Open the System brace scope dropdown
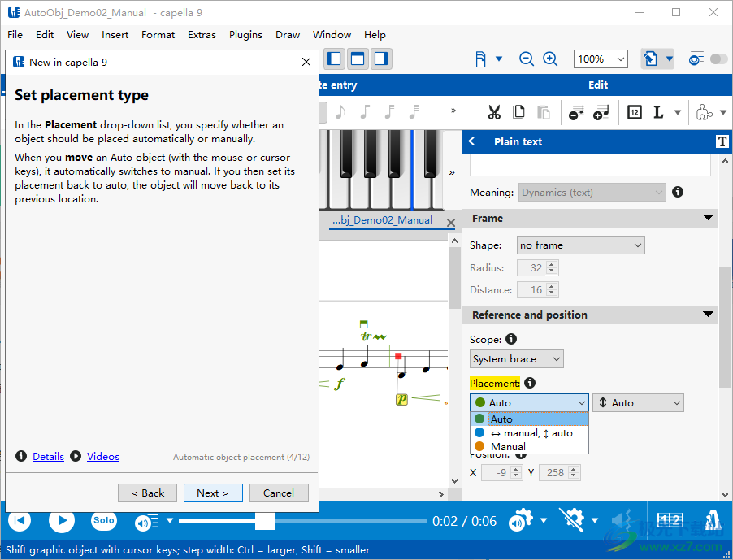Screen dimensions: 733x560 [516, 358]
